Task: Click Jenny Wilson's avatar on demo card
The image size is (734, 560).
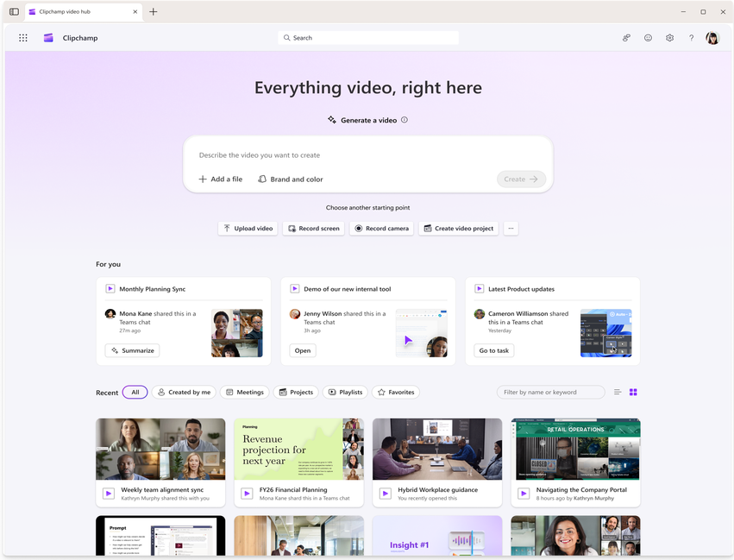Action: [x=295, y=314]
